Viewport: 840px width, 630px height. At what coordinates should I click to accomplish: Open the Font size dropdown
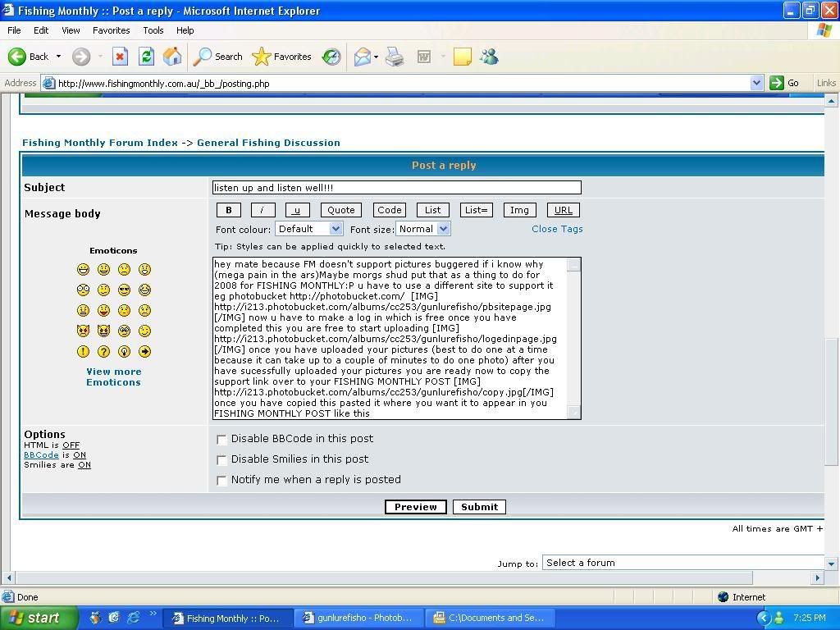[423, 229]
